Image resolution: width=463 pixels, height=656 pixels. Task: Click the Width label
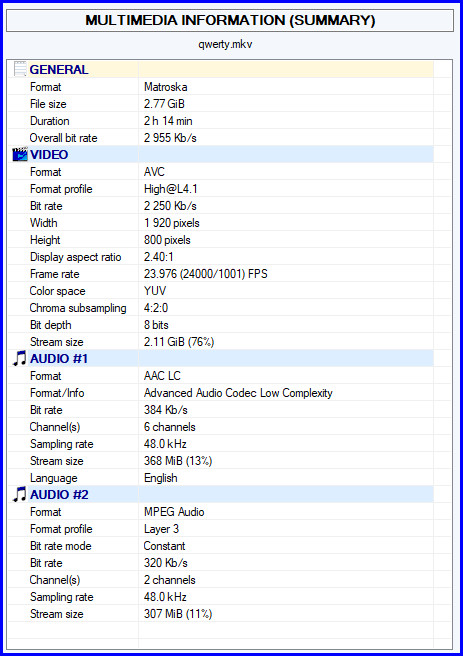pos(44,223)
